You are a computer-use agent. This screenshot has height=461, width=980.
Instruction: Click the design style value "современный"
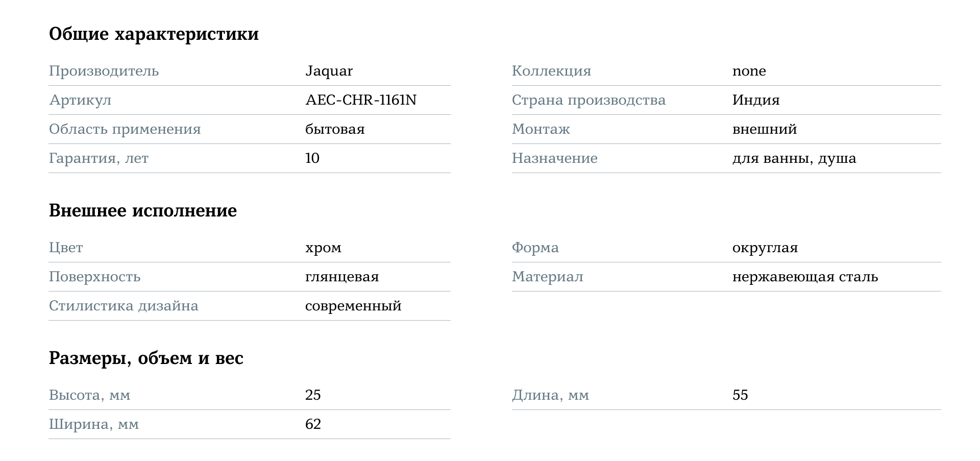[353, 306]
